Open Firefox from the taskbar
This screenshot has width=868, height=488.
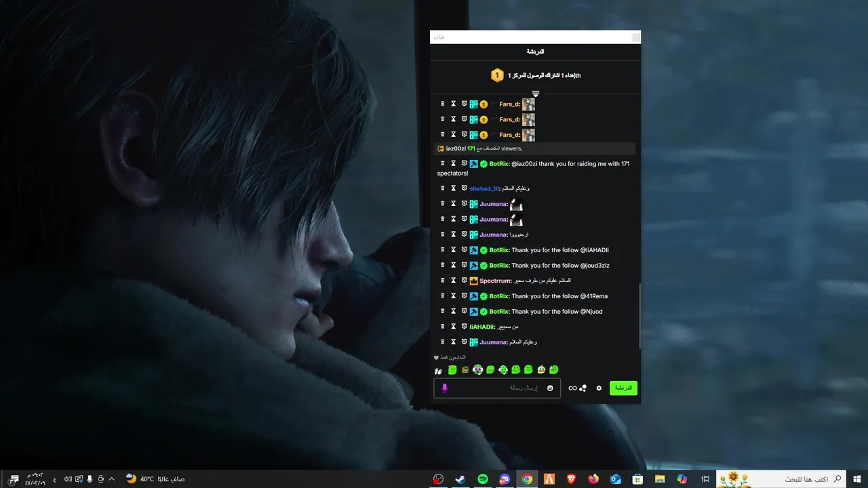click(594, 479)
